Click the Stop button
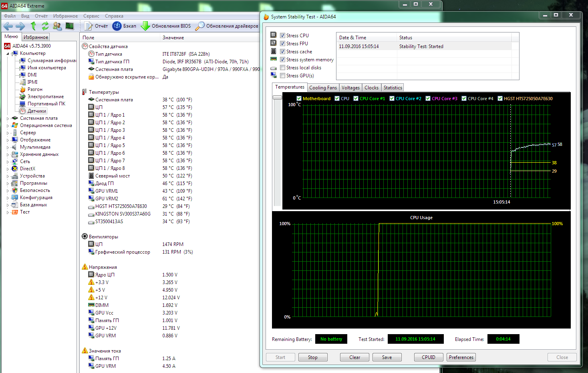Image resolution: width=588 pixels, height=373 pixels. coord(313,357)
